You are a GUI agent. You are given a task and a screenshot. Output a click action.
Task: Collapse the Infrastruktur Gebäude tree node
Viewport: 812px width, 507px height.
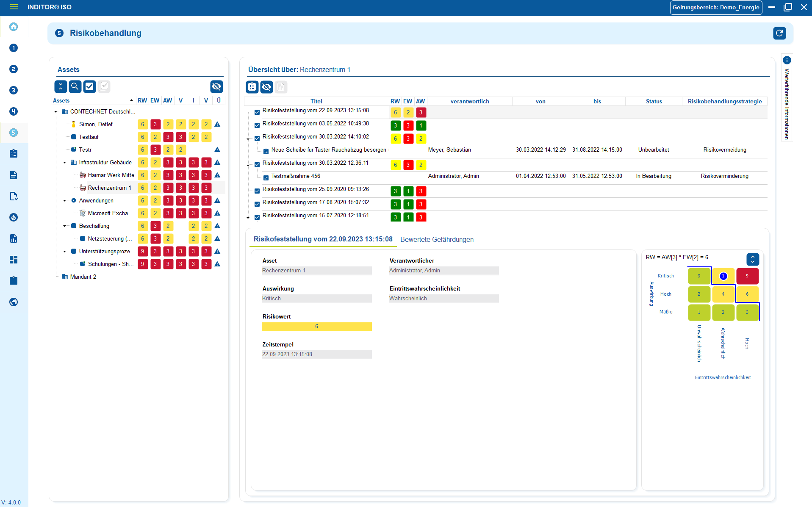(65, 163)
